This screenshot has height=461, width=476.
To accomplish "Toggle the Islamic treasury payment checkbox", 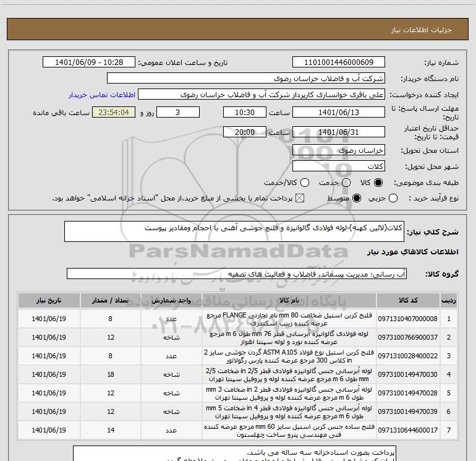I will point(300,198).
